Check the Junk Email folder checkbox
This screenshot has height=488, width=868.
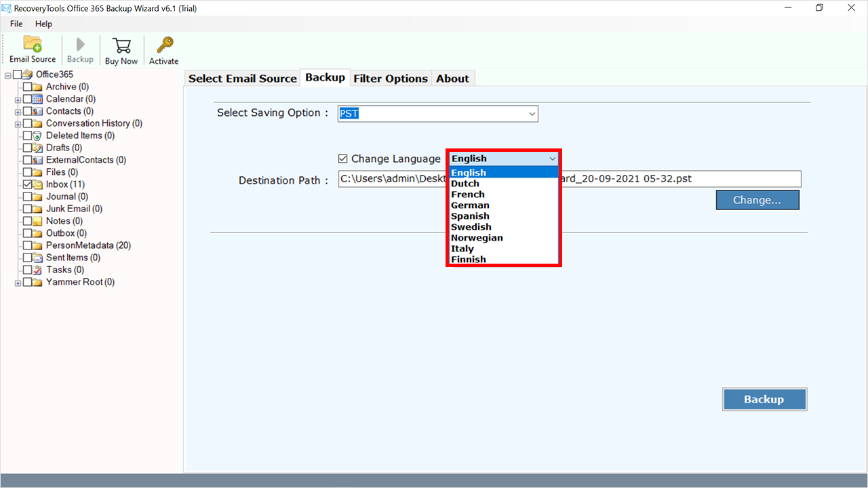(x=28, y=209)
